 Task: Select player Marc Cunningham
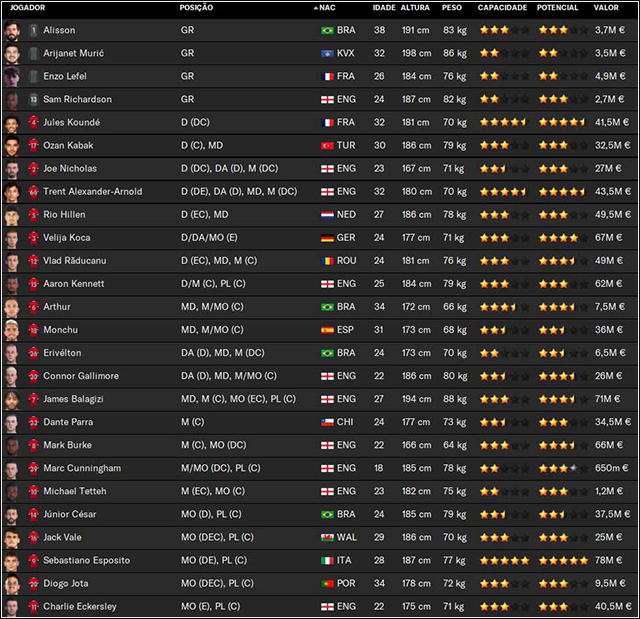82,468
